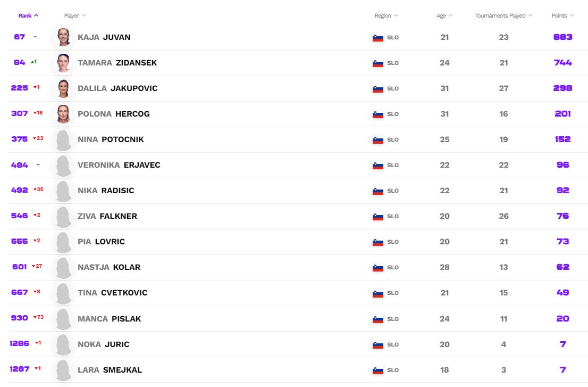Image resolution: width=588 pixels, height=387 pixels.
Task: Open Pia Lovric's player page
Action: [x=101, y=242]
